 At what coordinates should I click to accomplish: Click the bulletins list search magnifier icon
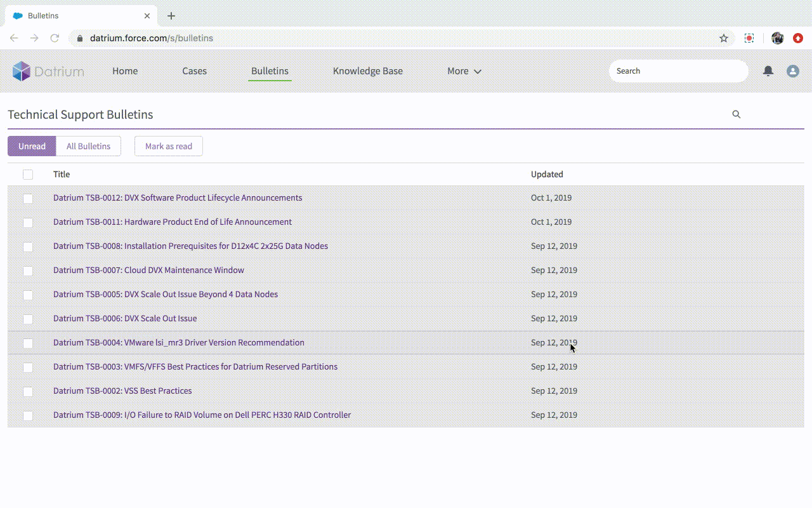pos(737,114)
